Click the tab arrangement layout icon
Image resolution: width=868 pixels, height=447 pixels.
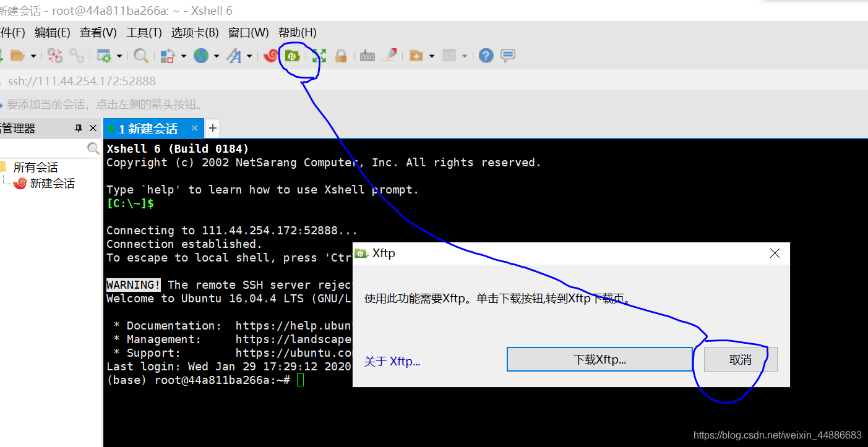point(449,56)
